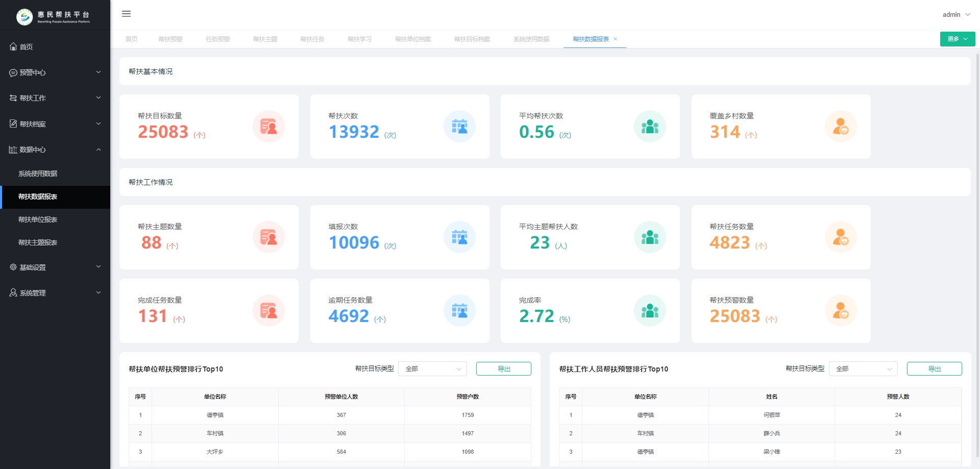Export the 帮扶工作人员帮扶预警排行 table with 导出

935,368
